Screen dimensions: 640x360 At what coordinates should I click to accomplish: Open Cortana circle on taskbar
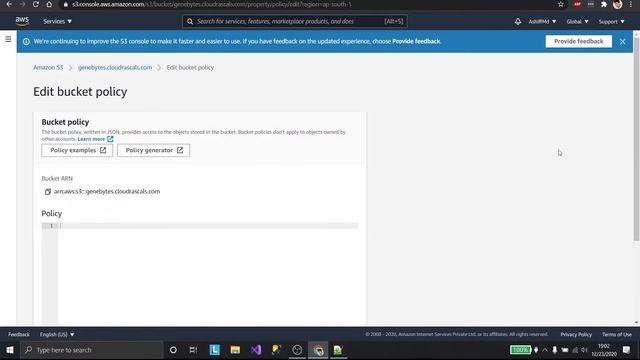click(x=173, y=350)
